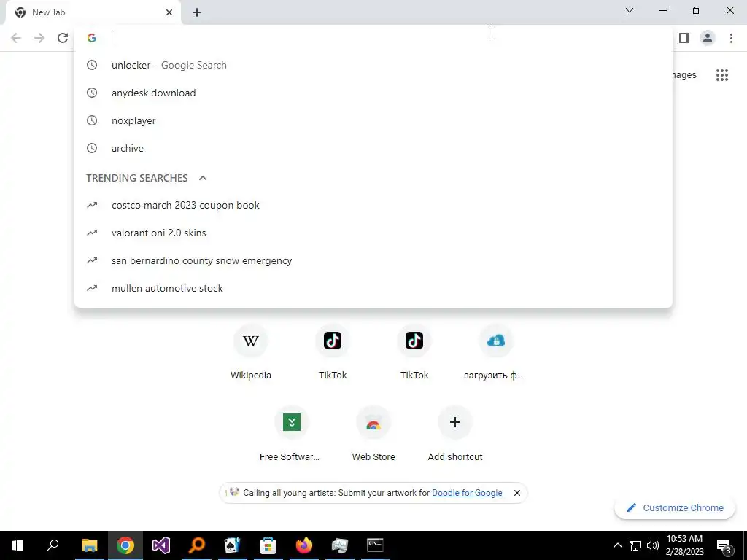The image size is (747, 560).
Task: Open the Images link at top right
Action: click(684, 75)
